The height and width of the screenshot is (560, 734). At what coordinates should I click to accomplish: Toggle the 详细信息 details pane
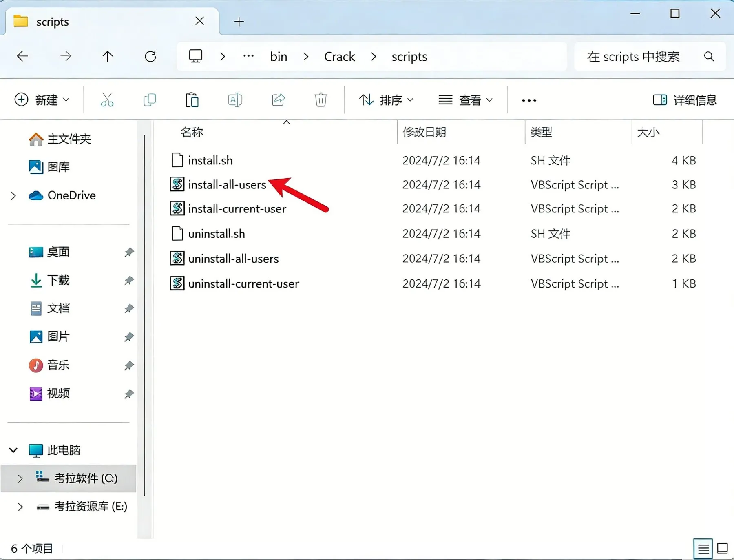click(x=685, y=100)
